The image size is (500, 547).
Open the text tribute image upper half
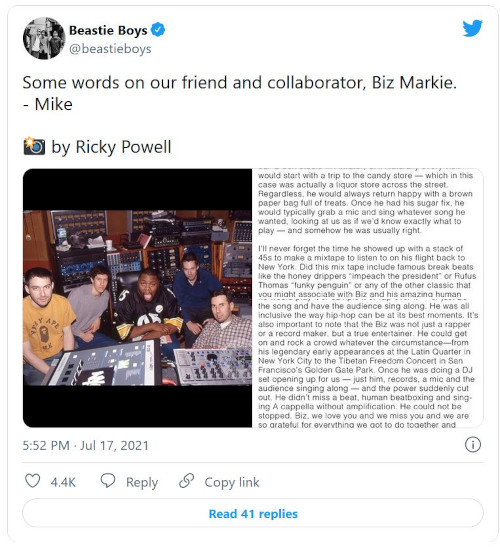368,233
